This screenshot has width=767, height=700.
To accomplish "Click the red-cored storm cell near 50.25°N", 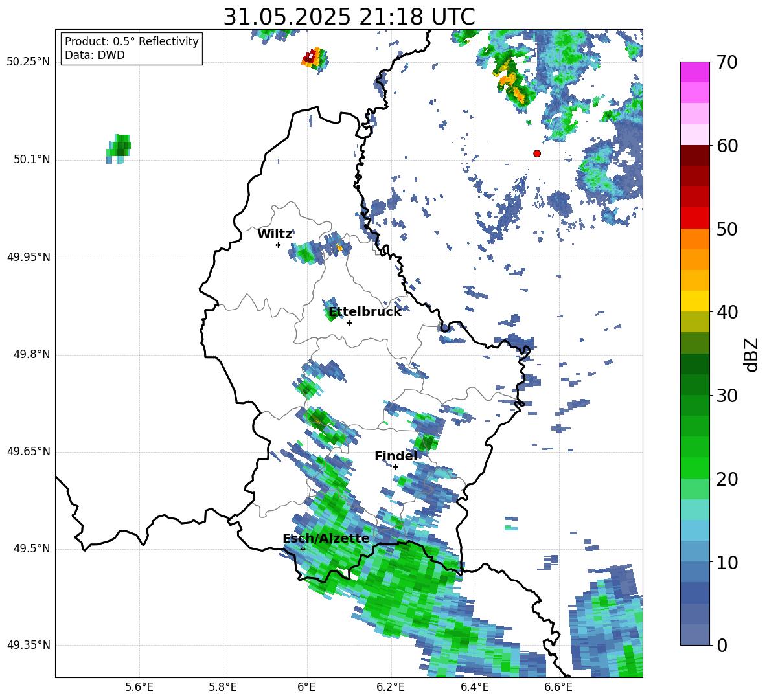I will pos(315,59).
